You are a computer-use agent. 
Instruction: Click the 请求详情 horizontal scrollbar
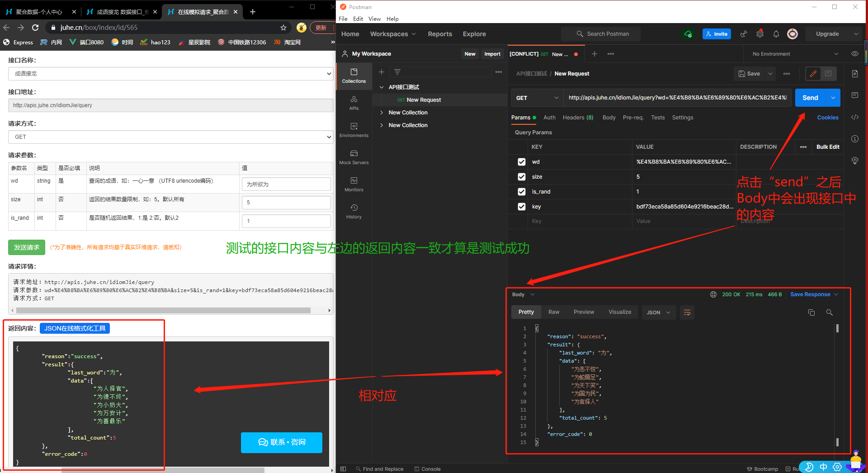pos(163,310)
